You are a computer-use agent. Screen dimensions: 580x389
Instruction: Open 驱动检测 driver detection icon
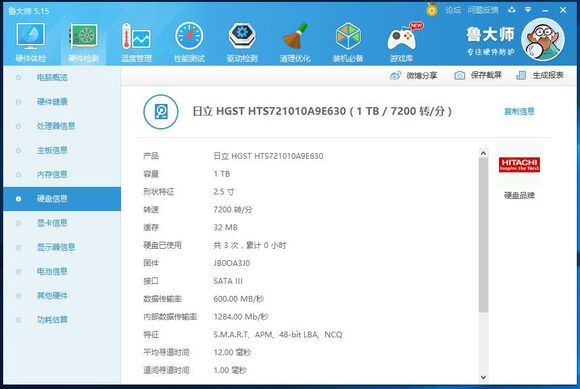click(x=242, y=42)
